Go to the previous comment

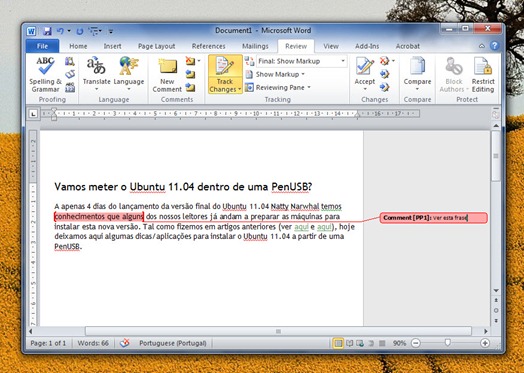[190, 74]
